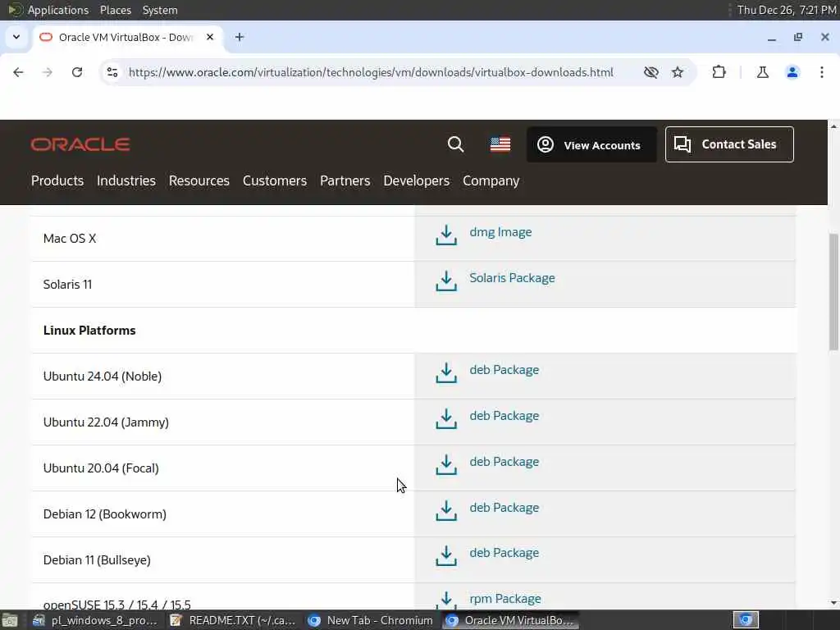The image size is (840, 630).
Task: Download deb Package for Ubuntu 20.04
Action: point(504,462)
